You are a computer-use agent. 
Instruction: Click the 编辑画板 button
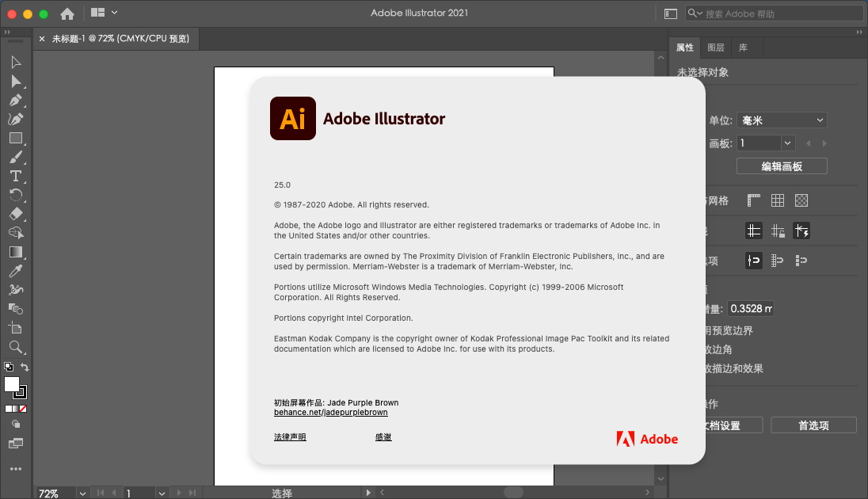(782, 166)
